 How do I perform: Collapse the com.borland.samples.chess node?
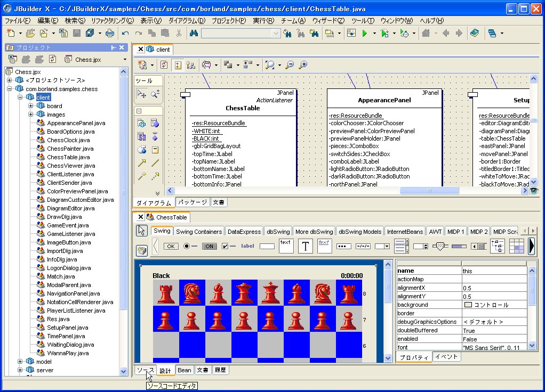10,89
